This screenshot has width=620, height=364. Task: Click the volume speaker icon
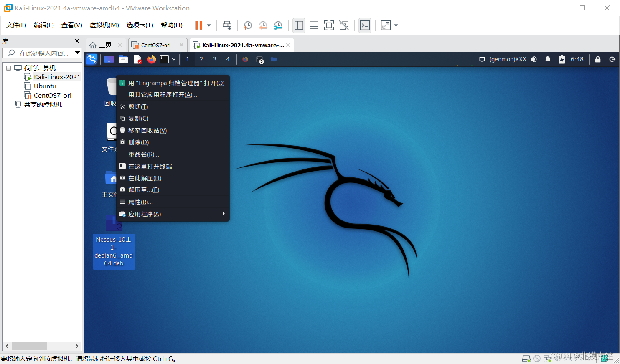(x=534, y=59)
